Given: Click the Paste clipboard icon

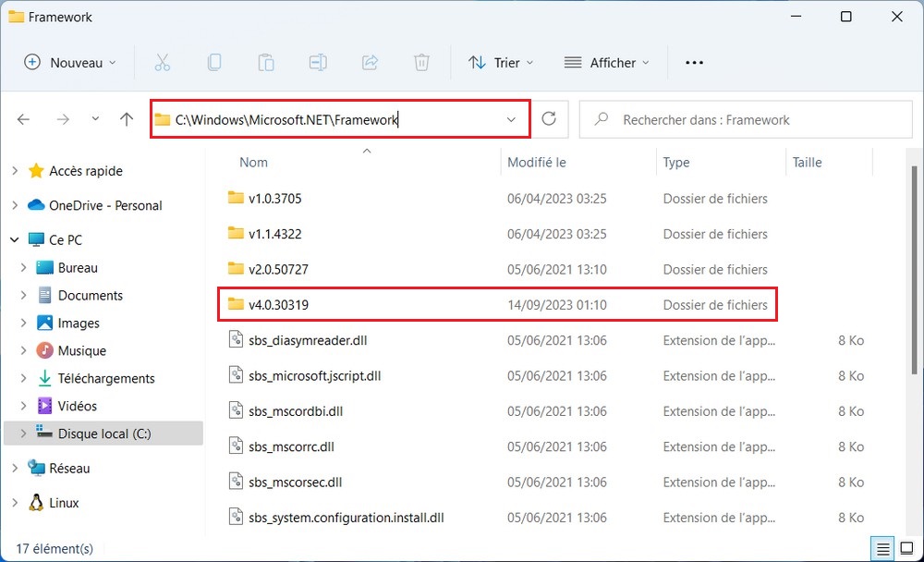Looking at the screenshot, I should click(266, 63).
